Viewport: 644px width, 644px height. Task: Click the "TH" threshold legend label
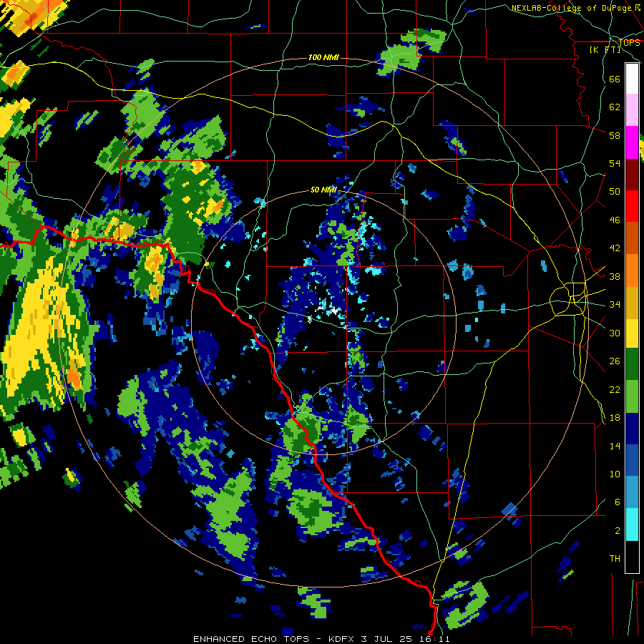click(x=615, y=559)
